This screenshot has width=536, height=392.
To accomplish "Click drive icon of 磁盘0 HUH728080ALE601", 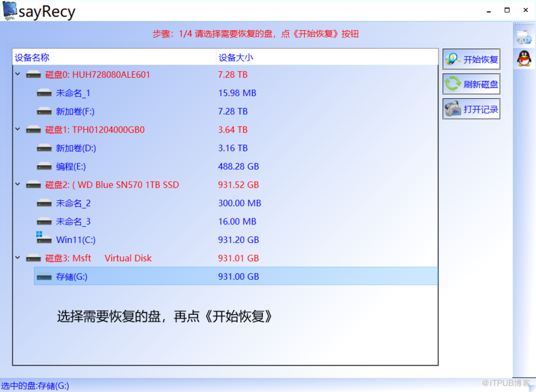I will [x=34, y=75].
